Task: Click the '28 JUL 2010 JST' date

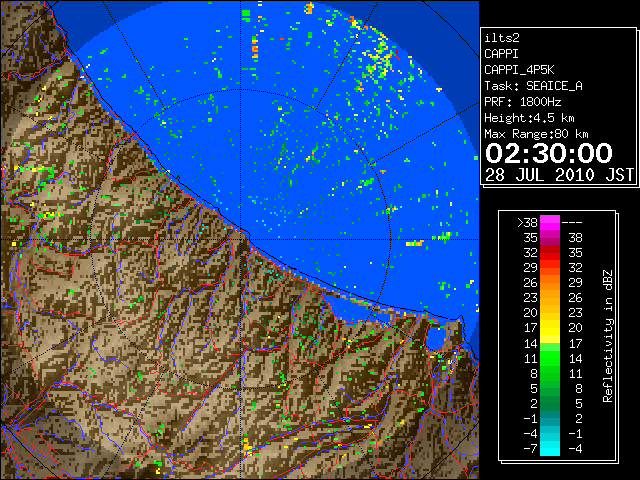Action: 559,175
